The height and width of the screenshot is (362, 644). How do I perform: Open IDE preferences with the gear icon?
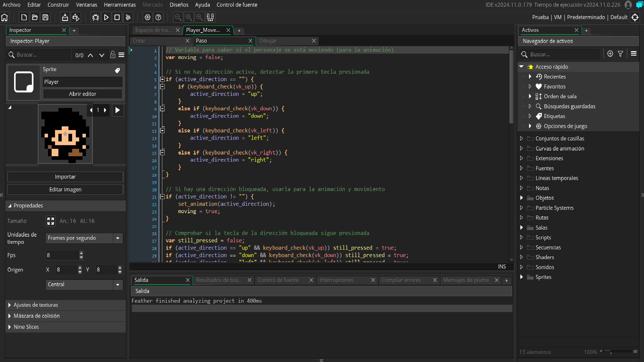click(x=148, y=17)
